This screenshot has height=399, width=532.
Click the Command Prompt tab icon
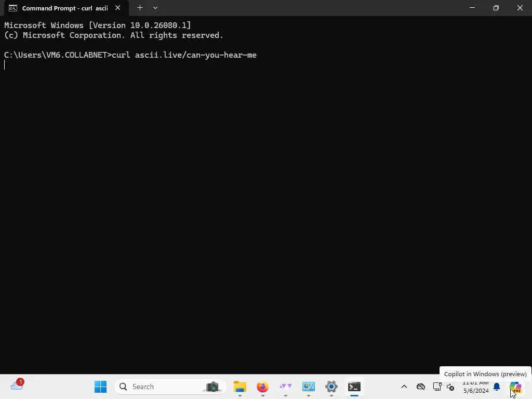[x=13, y=8]
